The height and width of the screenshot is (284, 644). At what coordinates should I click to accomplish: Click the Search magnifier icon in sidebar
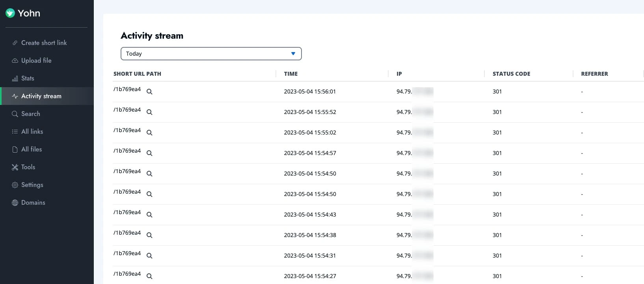(x=15, y=114)
